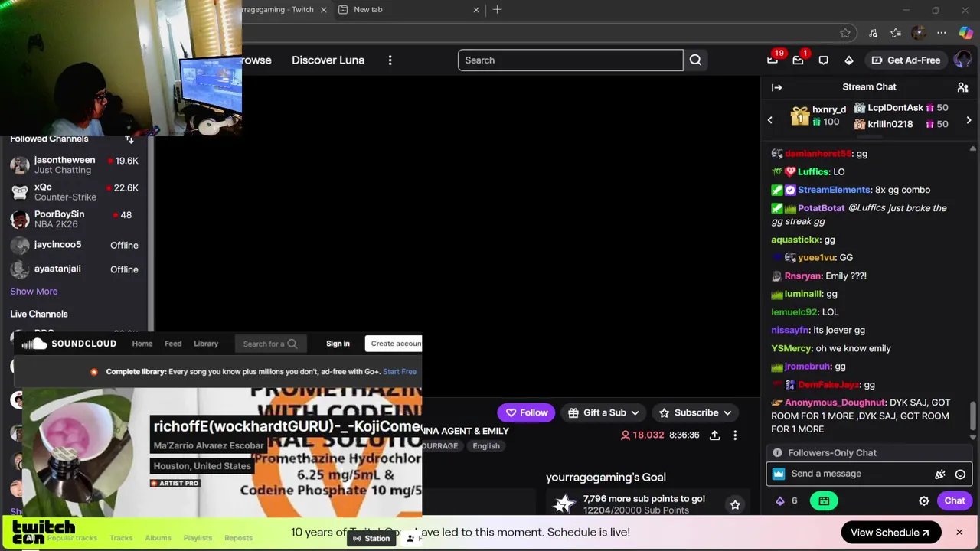Open the more options menu beside Discover Luna

click(x=390, y=60)
